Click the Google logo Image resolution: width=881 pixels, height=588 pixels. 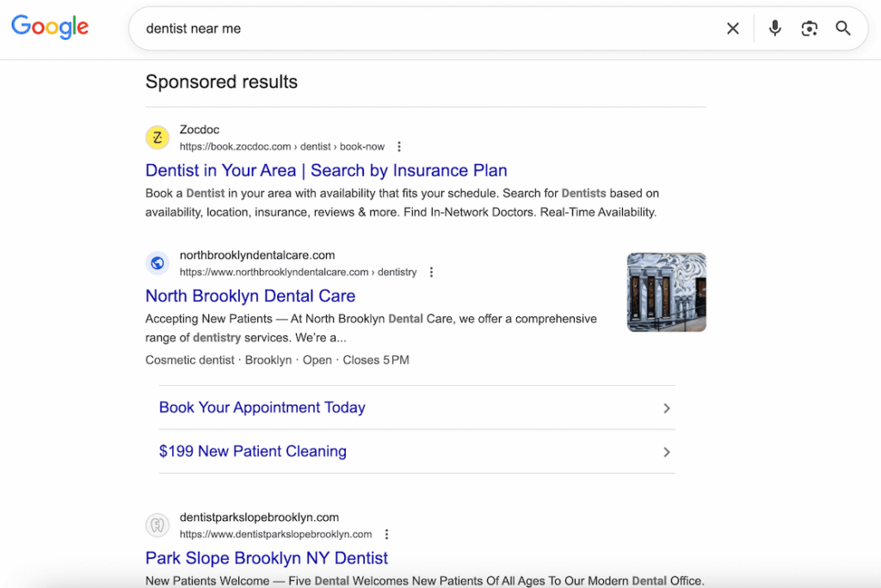click(49, 27)
